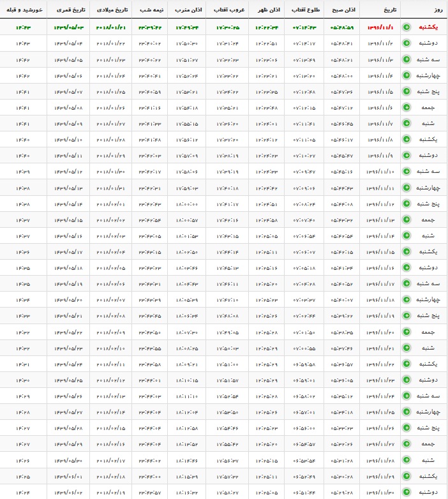Viewport: 448px width, 499px height.
Task: Click Gregorian date ۲۰۱۸/۰۲/۱۴
Action: pos(111,412)
